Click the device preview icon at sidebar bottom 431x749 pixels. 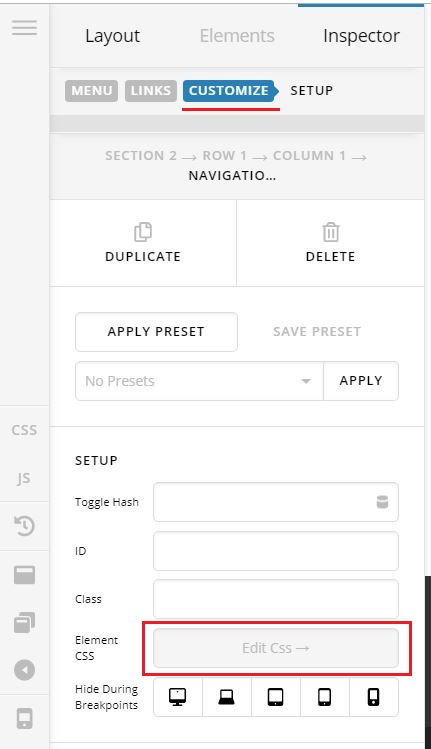pos(24,719)
